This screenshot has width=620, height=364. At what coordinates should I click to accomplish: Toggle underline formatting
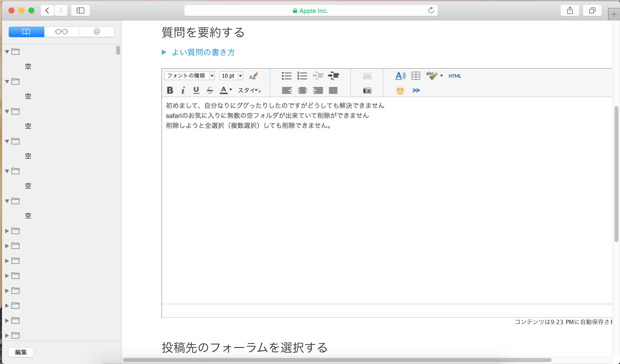click(x=196, y=90)
